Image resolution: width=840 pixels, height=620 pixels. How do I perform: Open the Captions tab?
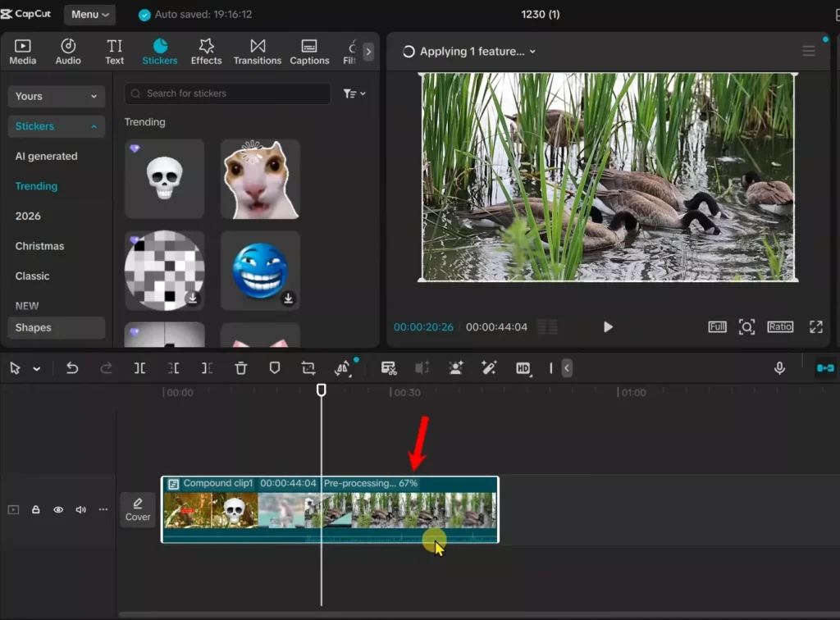click(309, 51)
